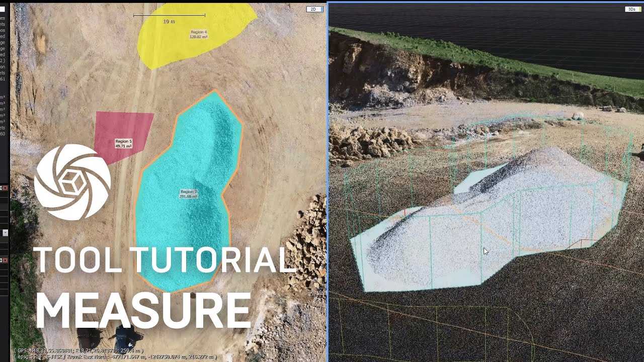The height and width of the screenshot is (362, 644).
Task: Click the Region 3 area label 291.68 m²
Action: [189, 194]
